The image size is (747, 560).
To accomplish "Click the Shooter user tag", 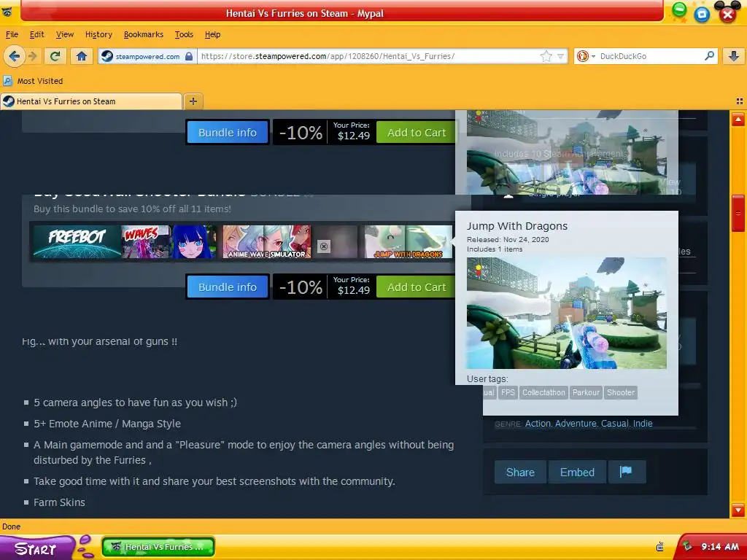I will 621,392.
